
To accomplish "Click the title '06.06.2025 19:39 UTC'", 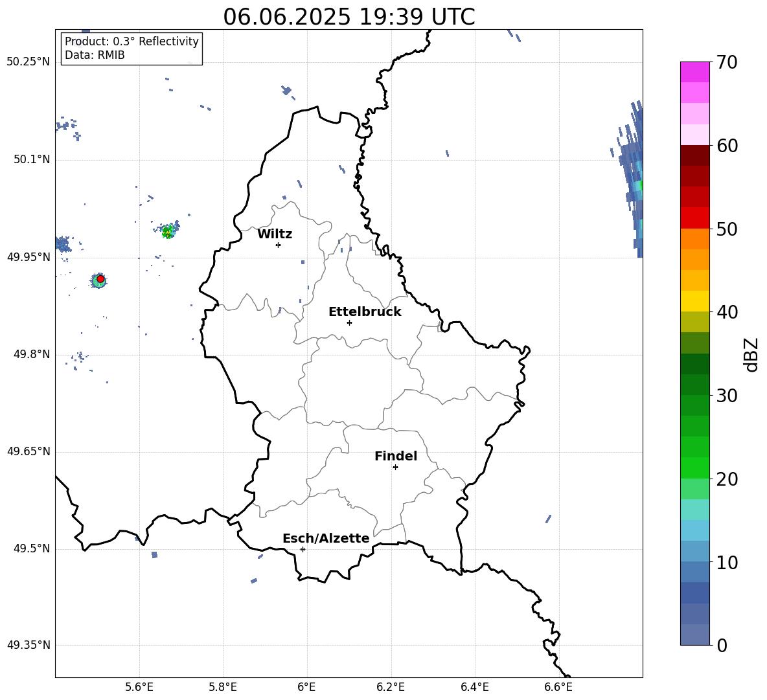I will click(349, 17).
